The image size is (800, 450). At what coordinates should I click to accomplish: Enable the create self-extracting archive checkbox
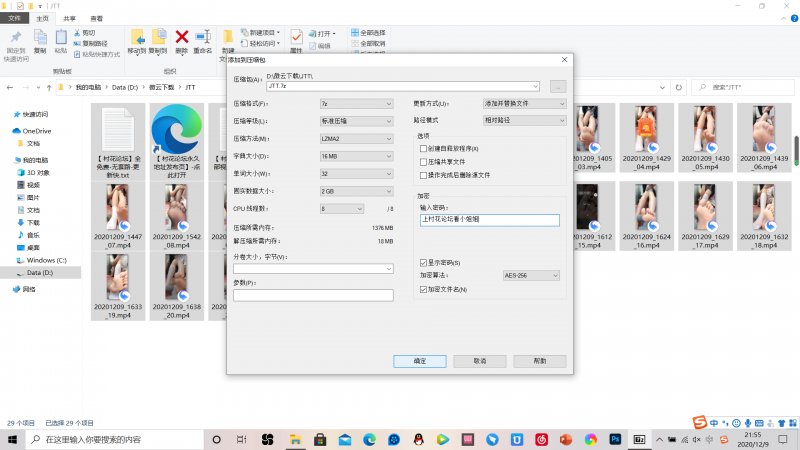pos(424,149)
